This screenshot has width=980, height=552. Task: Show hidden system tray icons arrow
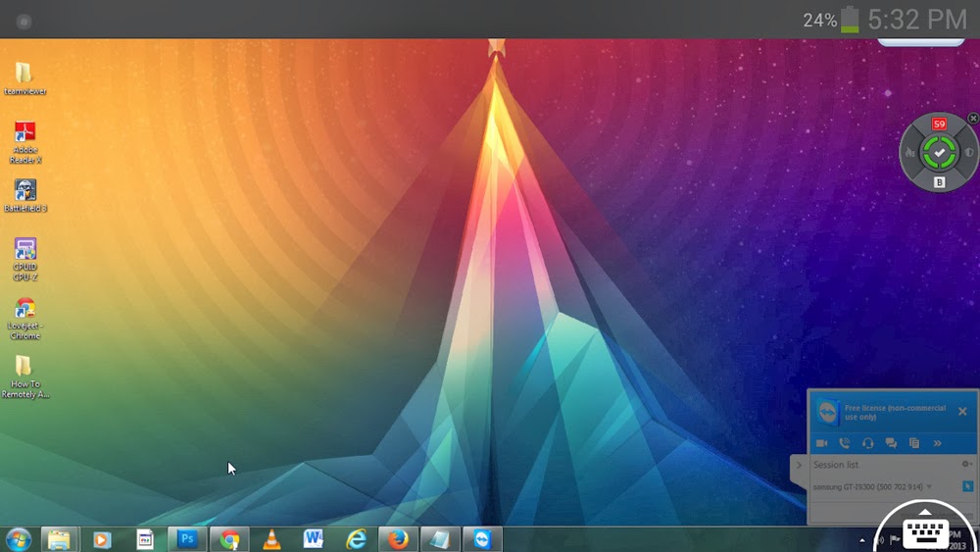click(x=861, y=540)
